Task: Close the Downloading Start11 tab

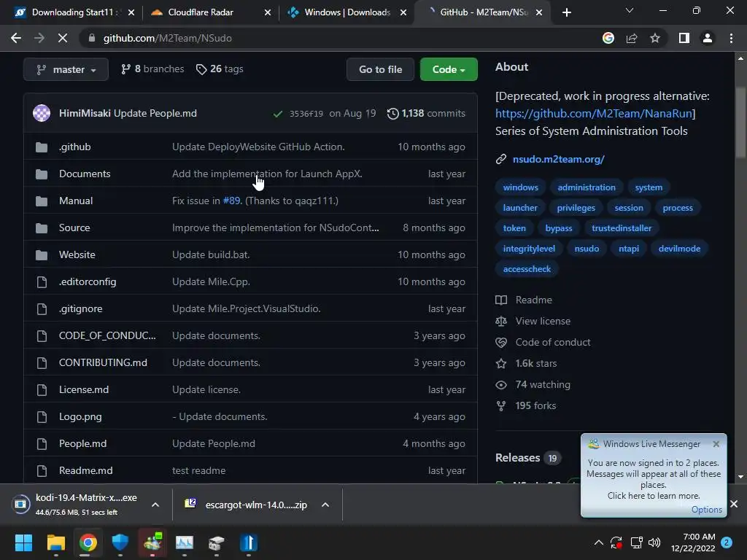Action: pyautogui.click(x=131, y=12)
